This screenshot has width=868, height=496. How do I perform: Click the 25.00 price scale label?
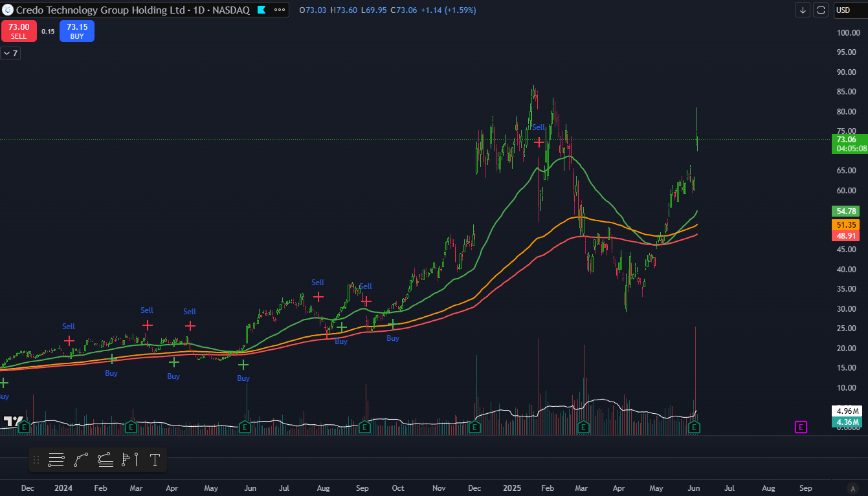(x=847, y=329)
